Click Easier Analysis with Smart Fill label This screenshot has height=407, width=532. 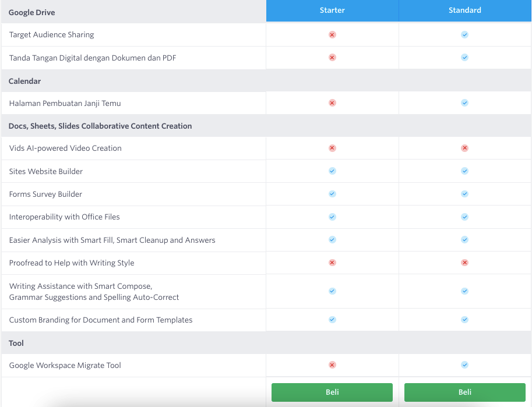[112, 240]
